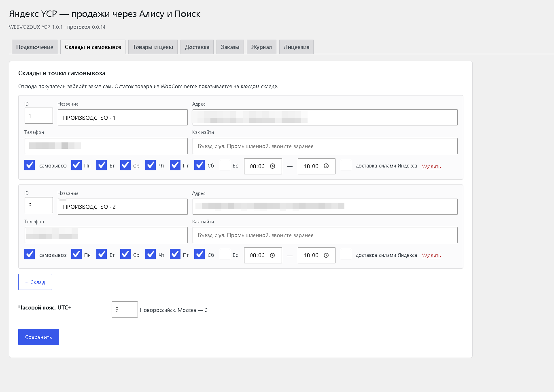Toggle the Сб checkbox for ПРОИЗВОДСТВО · 2
554x392 pixels.
(200, 254)
